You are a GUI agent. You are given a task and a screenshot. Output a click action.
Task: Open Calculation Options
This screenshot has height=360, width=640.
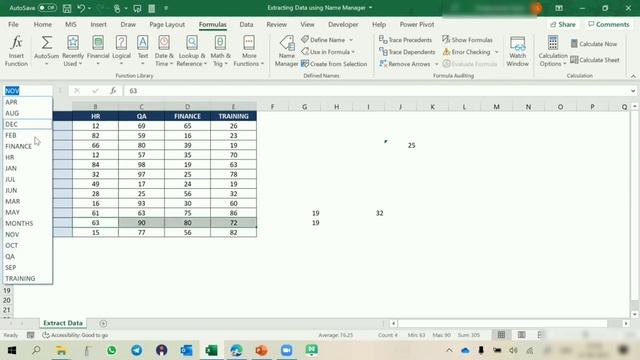point(553,51)
